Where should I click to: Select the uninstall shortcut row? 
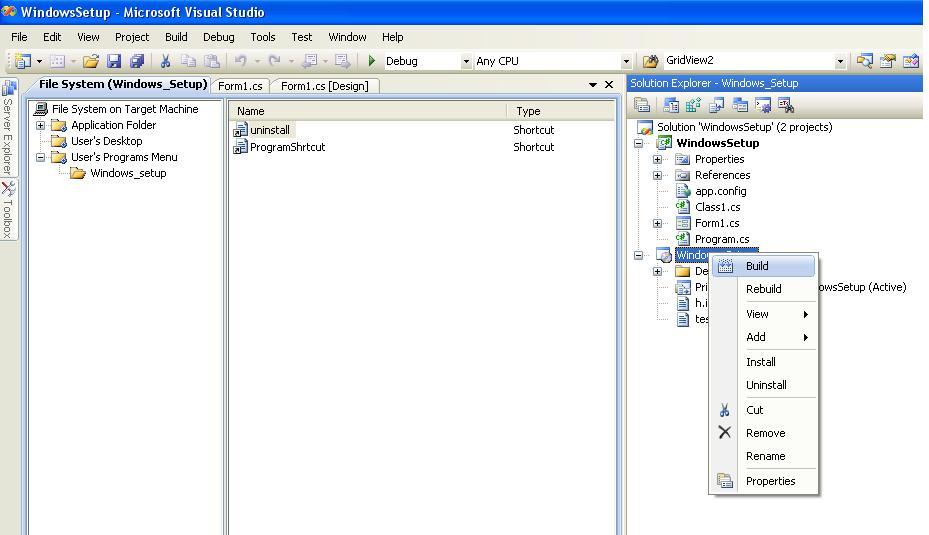[x=421, y=130]
